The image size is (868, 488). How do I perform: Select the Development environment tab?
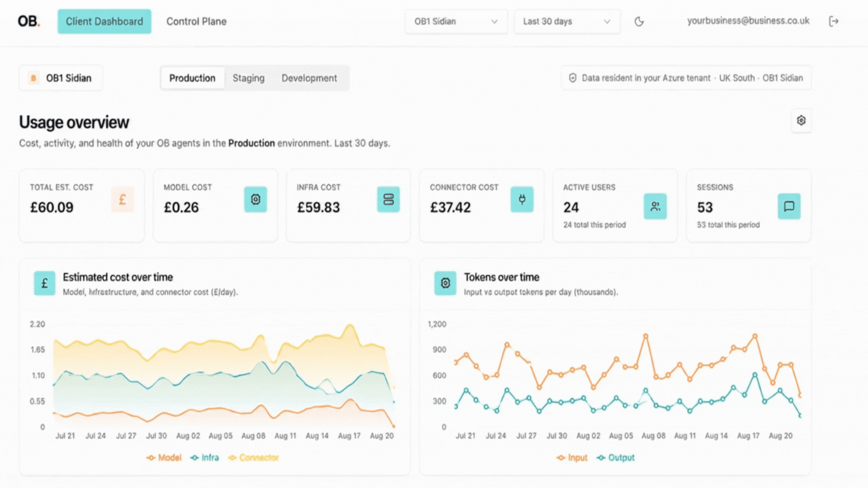pos(309,78)
